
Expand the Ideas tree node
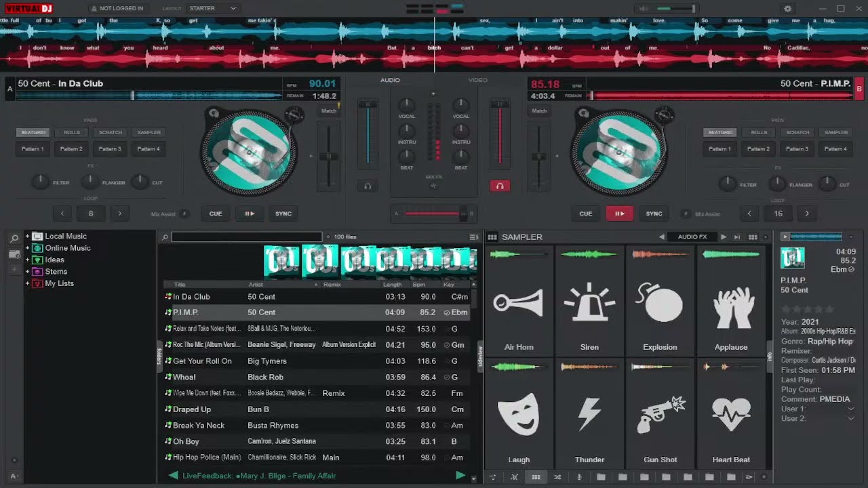coord(28,260)
